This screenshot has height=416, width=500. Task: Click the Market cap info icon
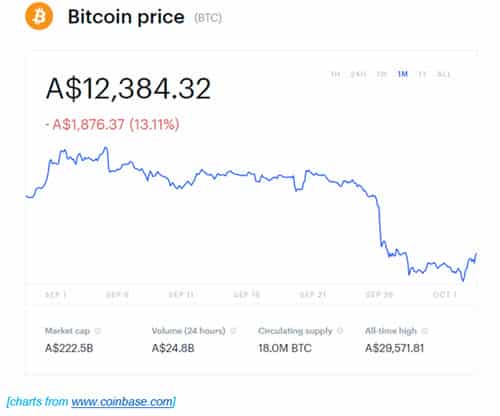point(98,331)
